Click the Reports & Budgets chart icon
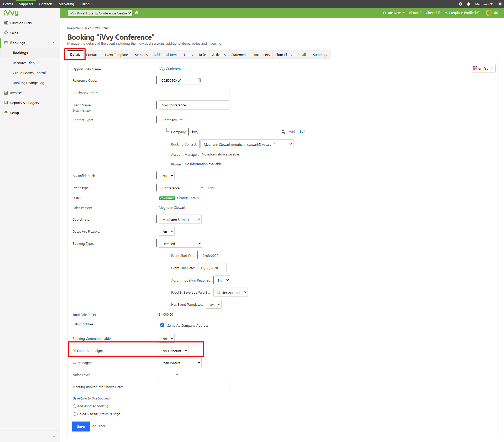The image size is (504, 442). click(x=6, y=103)
